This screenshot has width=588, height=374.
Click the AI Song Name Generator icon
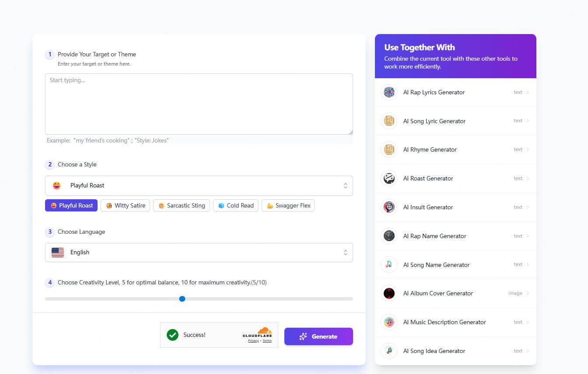389,265
